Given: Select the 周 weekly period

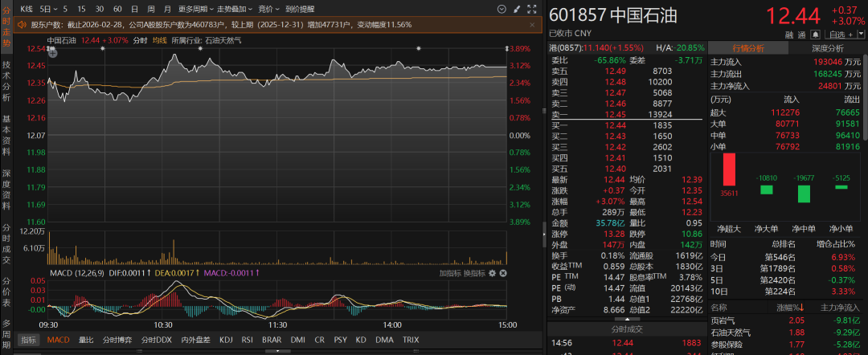Looking at the screenshot, I should pyautogui.click(x=151, y=9).
